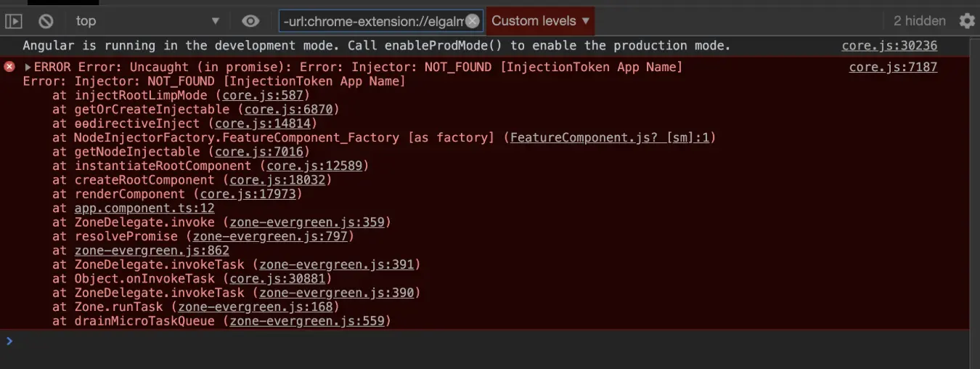Toggle the console sidebar panel icon
The width and height of the screenshot is (980, 369).
[13, 21]
